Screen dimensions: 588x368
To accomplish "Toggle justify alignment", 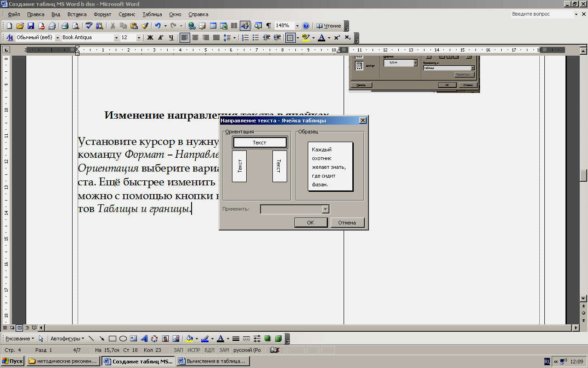I will click(216, 38).
